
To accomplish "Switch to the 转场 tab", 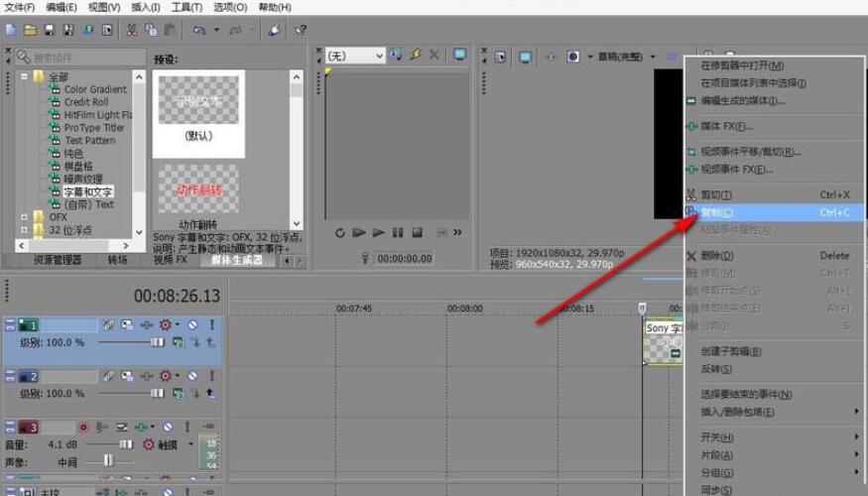I will click(x=118, y=260).
